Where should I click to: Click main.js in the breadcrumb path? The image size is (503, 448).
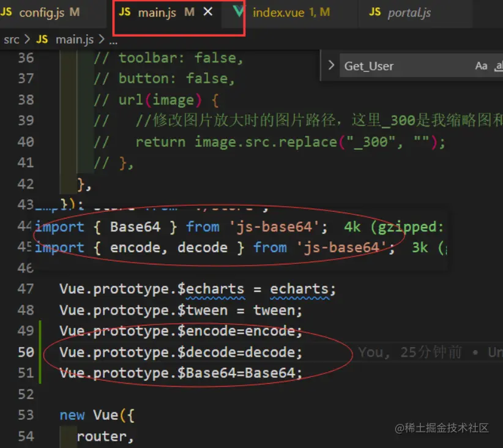point(75,39)
